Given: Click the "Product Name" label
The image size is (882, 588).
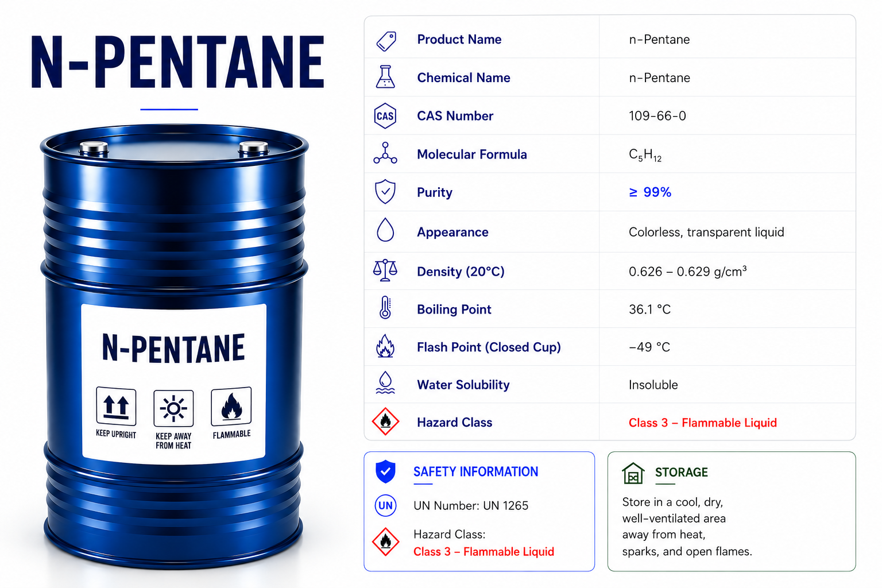Looking at the screenshot, I should pos(459,40).
